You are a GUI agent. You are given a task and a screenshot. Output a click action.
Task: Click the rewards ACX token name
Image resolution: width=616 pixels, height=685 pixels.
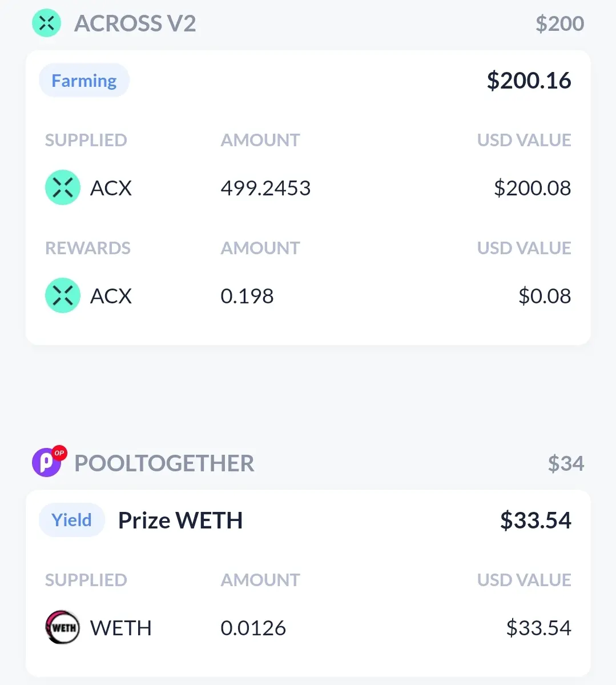click(111, 296)
